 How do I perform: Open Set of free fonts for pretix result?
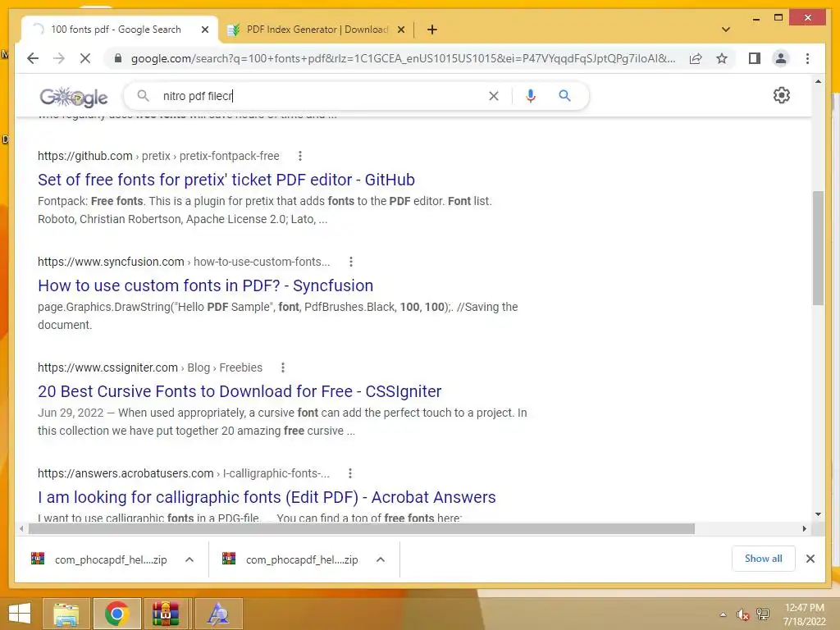(226, 180)
